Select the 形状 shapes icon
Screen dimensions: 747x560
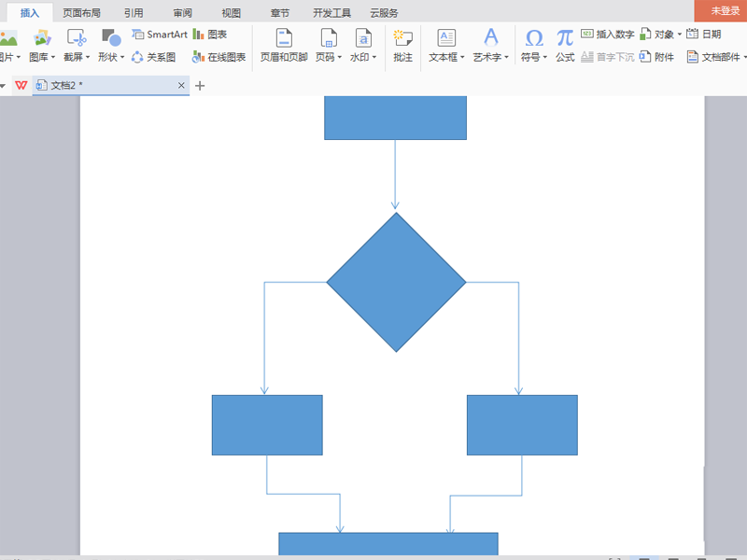pyautogui.click(x=111, y=38)
